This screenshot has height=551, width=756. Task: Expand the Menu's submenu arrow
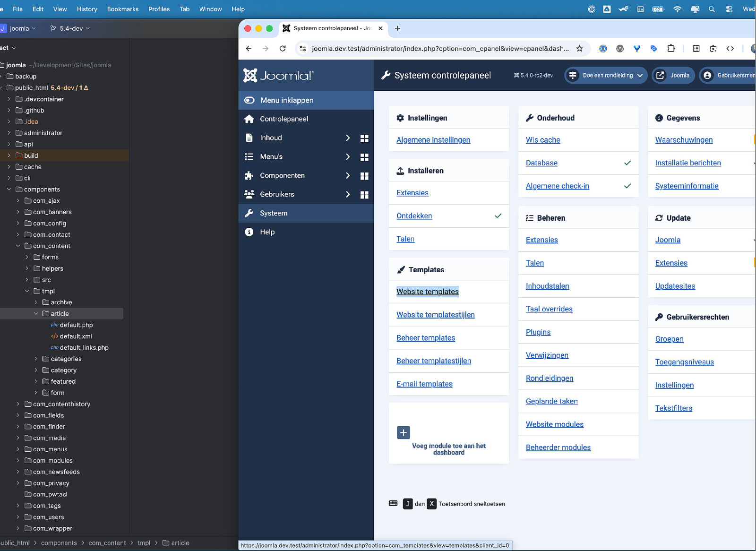[x=348, y=157]
